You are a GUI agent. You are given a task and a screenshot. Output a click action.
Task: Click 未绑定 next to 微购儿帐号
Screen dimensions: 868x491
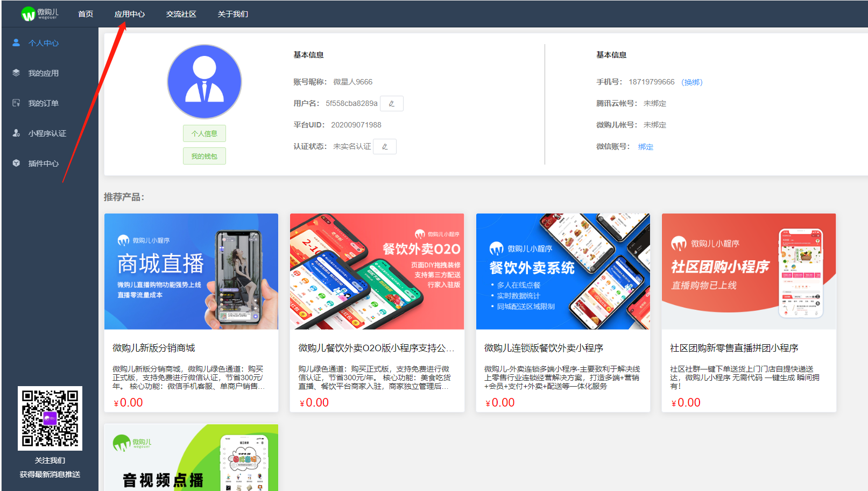655,125
